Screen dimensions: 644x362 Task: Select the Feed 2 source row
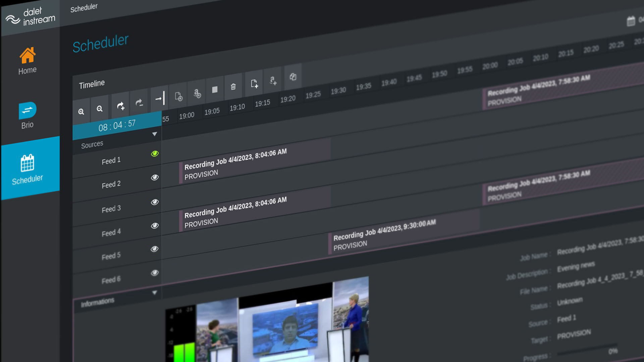tap(111, 185)
